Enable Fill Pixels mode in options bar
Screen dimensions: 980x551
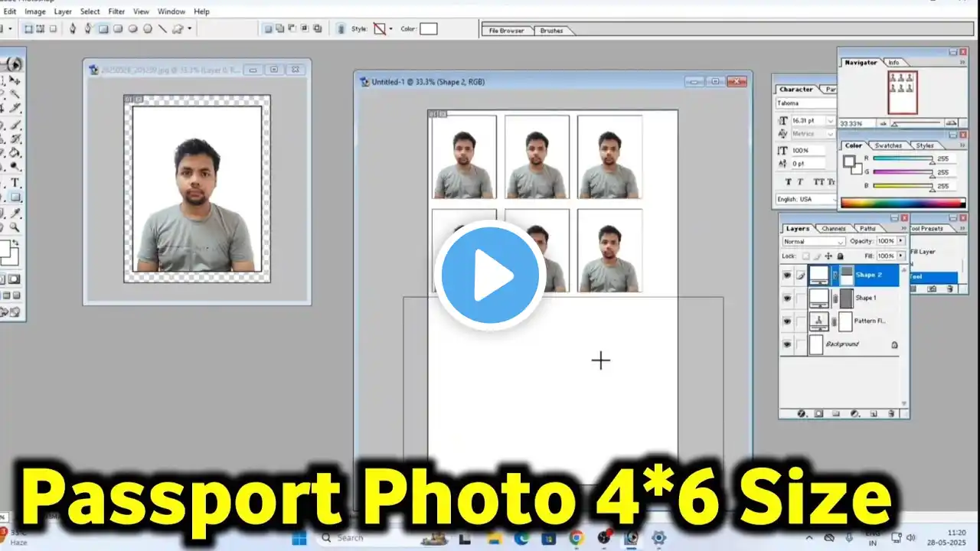[x=53, y=29]
